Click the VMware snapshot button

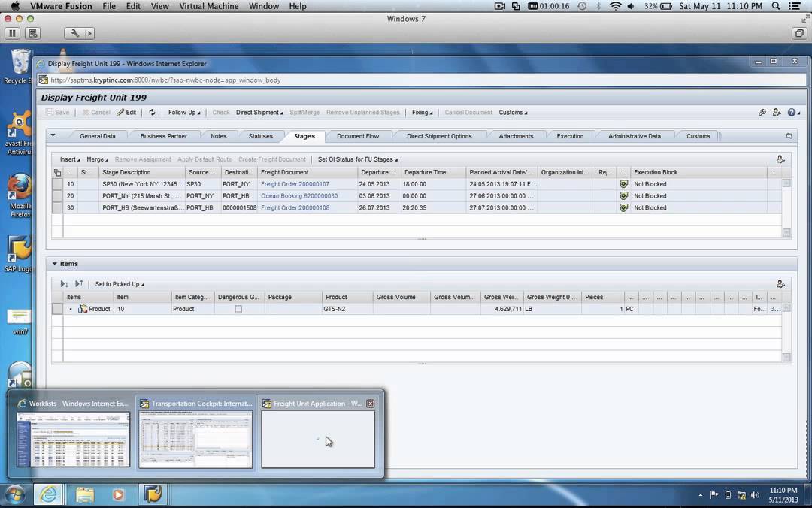click(32, 33)
